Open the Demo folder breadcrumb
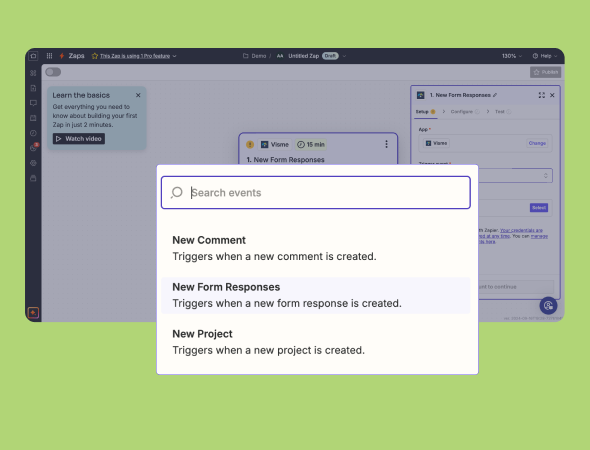 click(x=259, y=56)
